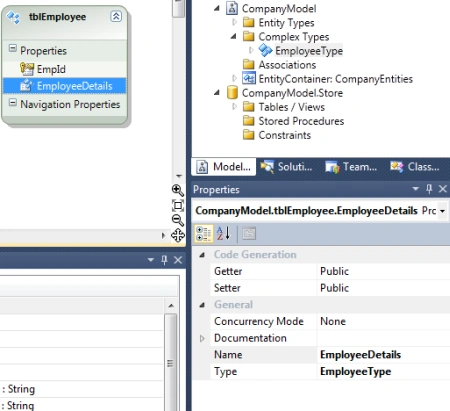Click the zoom out magnifier icon
Image resolution: width=450 pixels, height=411 pixels.
pyautogui.click(x=178, y=220)
